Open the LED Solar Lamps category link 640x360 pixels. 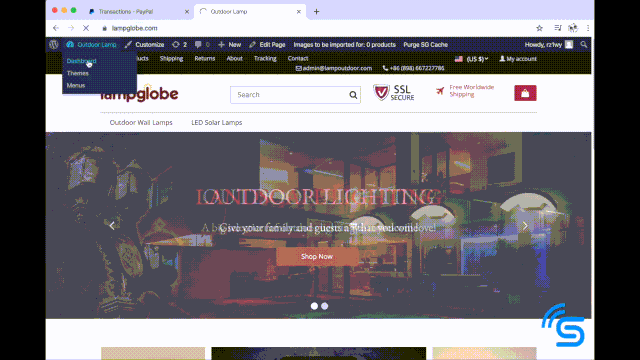pos(217,122)
